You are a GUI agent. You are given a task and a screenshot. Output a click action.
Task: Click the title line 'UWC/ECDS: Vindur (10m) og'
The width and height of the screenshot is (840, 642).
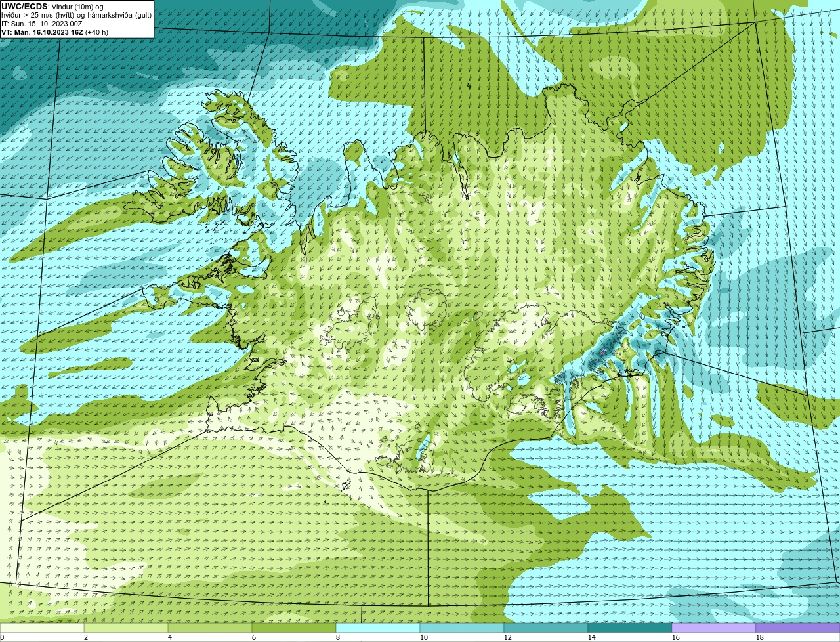52,7
